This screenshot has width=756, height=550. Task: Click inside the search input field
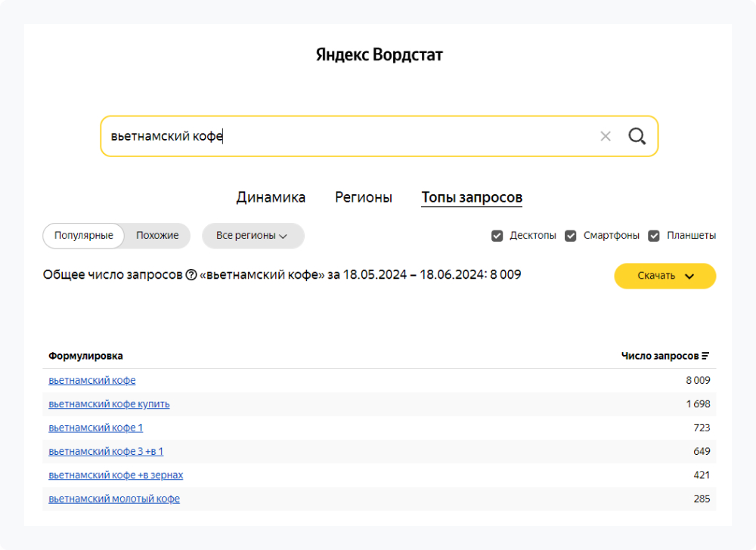tap(302, 136)
